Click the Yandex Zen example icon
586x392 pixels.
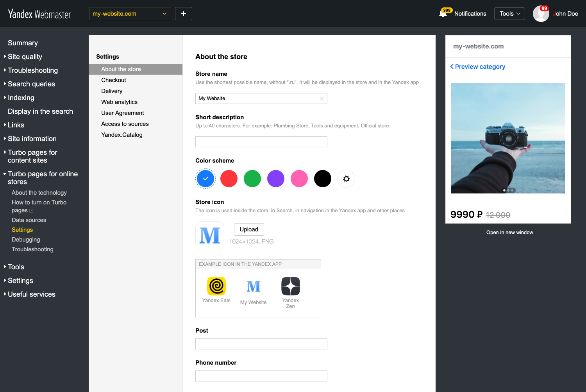[291, 286]
